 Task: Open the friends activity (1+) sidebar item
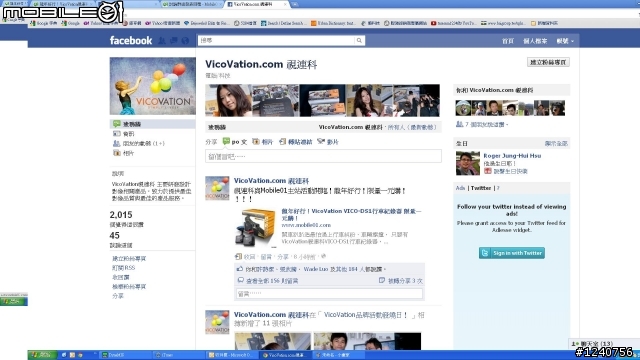139,144
